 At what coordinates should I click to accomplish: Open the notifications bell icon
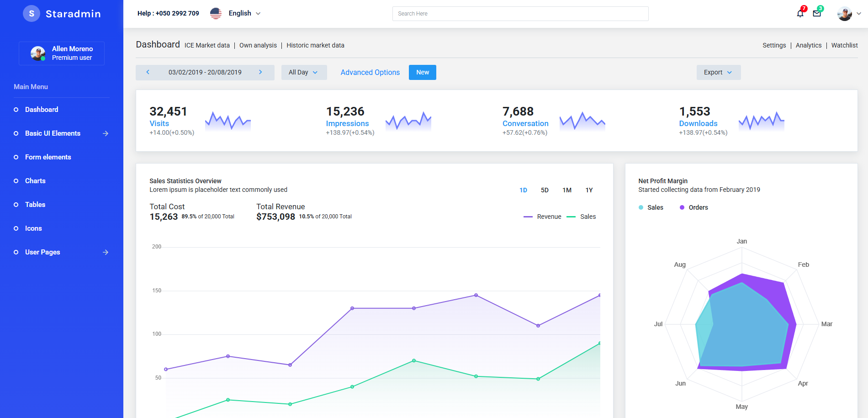pos(800,14)
